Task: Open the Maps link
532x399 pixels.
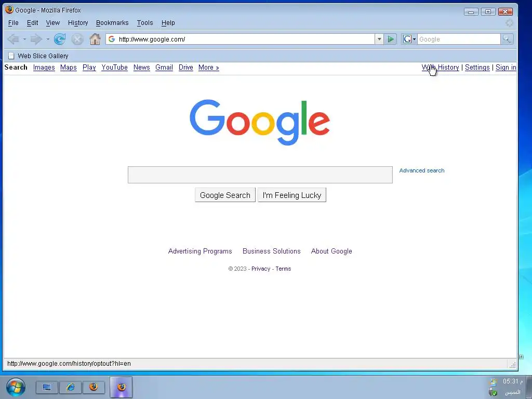Action: pyautogui.click(x=68, y=68)
